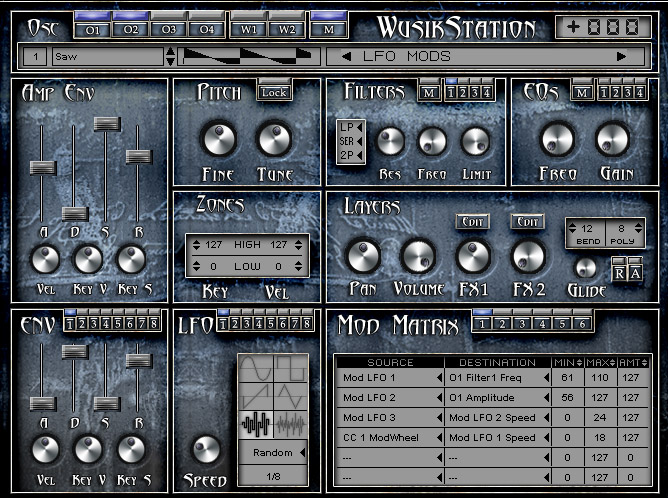Click the Amp Env Key V knob

(x=89, y=259)
